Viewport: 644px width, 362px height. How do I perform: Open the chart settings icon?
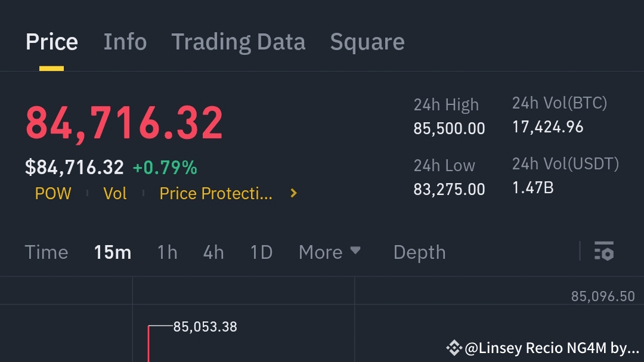pyautogui.click(x=604, y=252)
